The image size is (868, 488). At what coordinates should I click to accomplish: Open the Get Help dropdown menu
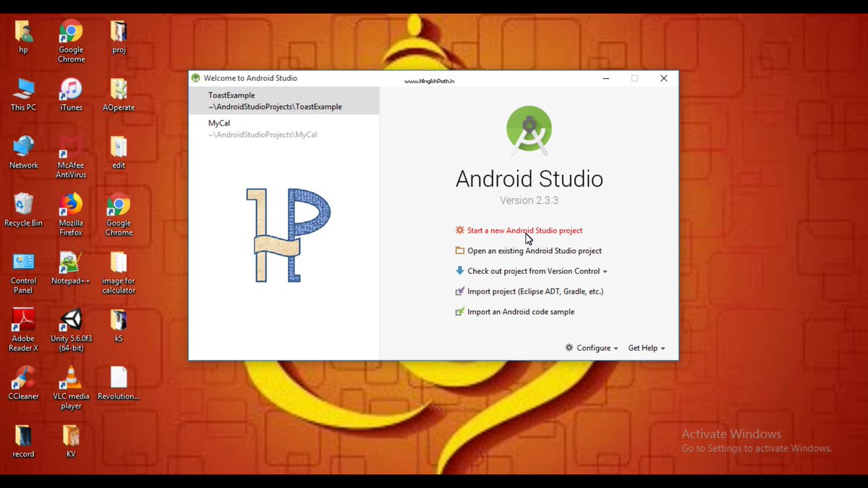[647, 348]
